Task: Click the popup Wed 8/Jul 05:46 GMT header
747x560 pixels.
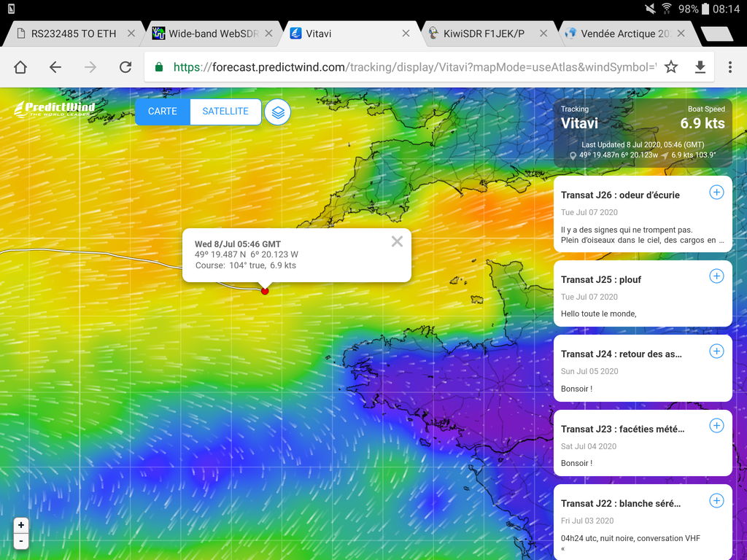Action: pyautogui.click(x=238, y=244)
